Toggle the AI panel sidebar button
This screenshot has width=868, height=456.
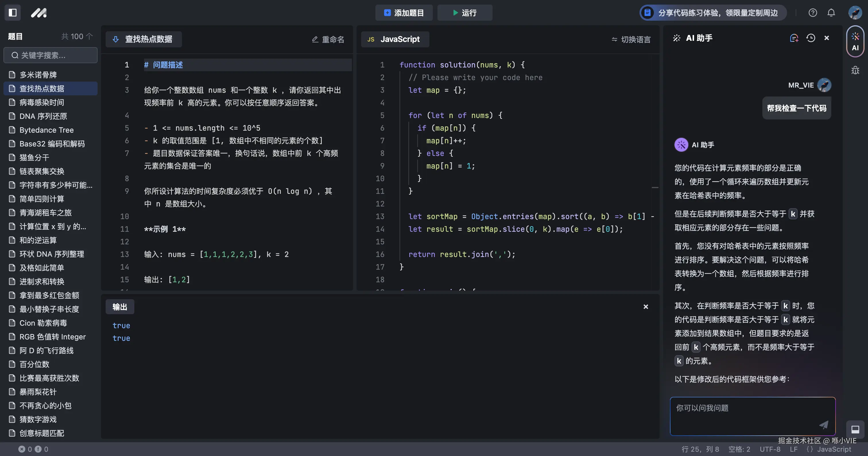855,42
